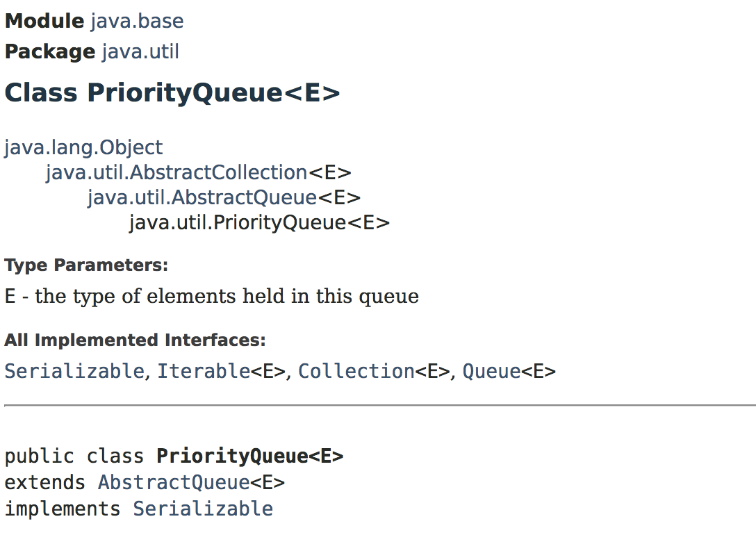Click the Type Parameters label

tap(86, 265)
